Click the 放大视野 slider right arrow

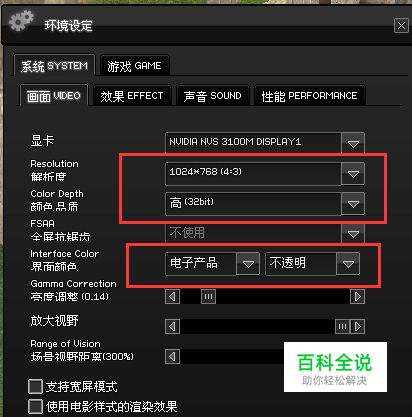(x=358, y=326)
